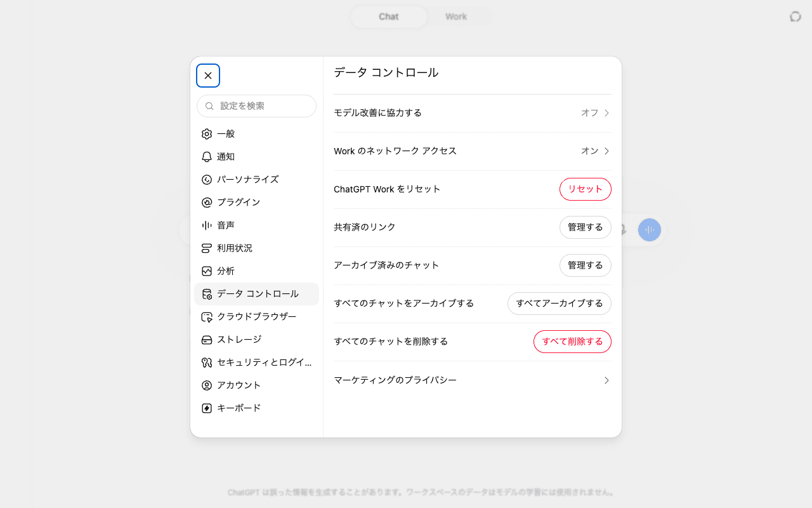Open 音声 settings
The width and height of the screenshot is (812, 508).
coord(256,225)
